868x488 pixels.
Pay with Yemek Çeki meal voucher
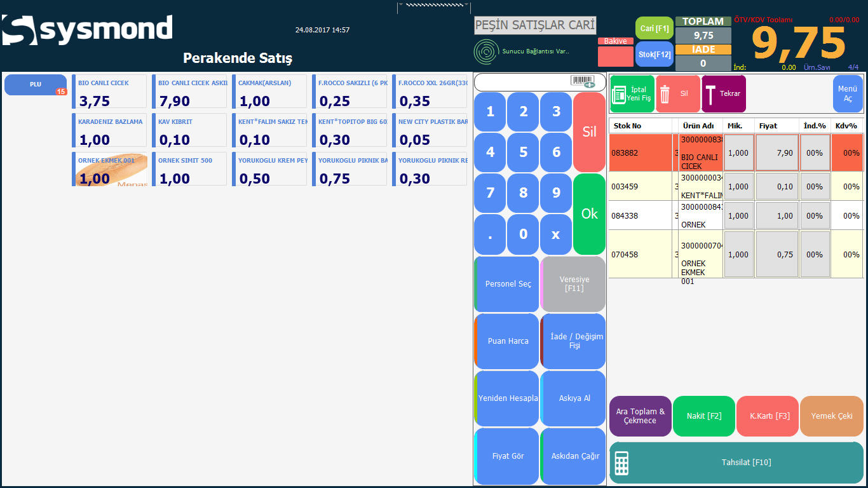coord(832,416)
